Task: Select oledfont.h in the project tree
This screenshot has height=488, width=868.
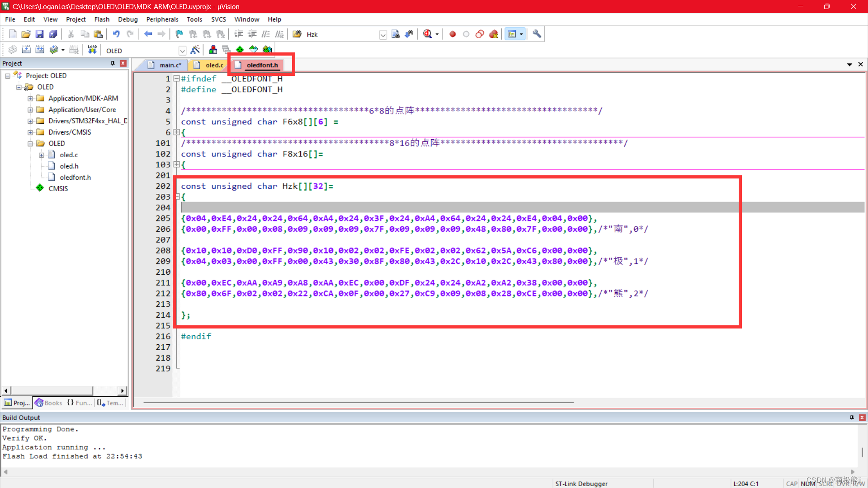Action: tap(75, 177)
